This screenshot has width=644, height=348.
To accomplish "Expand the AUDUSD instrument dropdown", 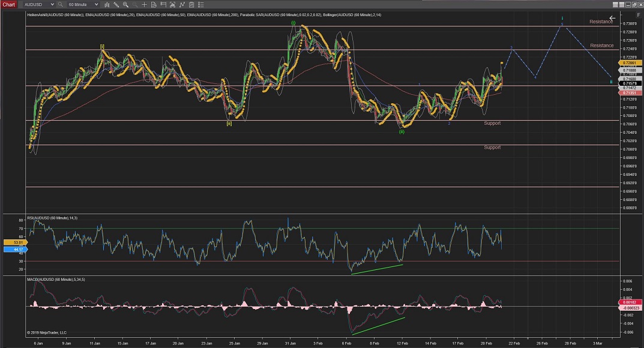I will click(x=53, y=4).
